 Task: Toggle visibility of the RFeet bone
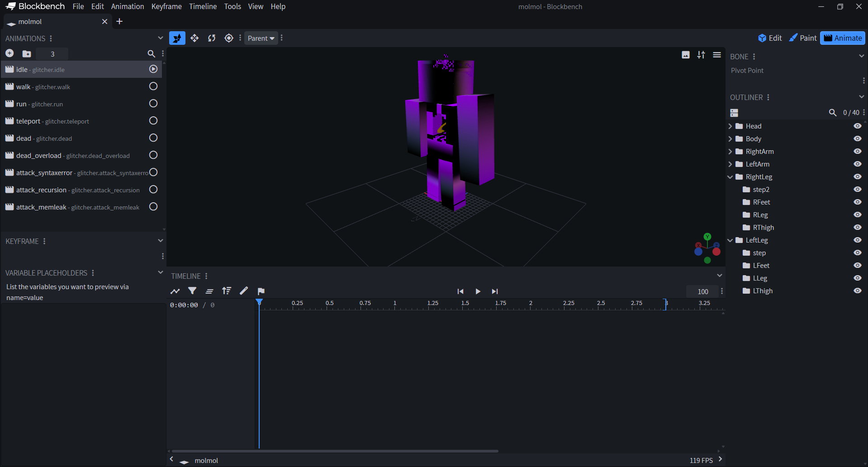click(857, 202)
